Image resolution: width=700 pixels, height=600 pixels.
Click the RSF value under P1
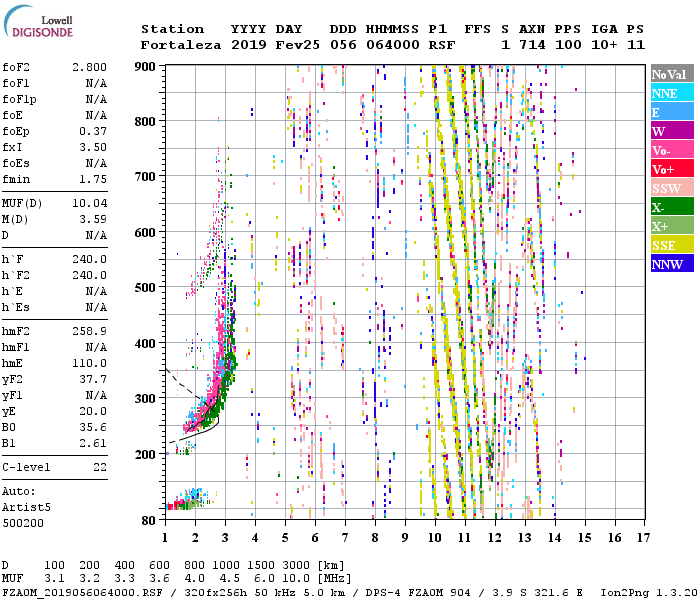(442, 45)
